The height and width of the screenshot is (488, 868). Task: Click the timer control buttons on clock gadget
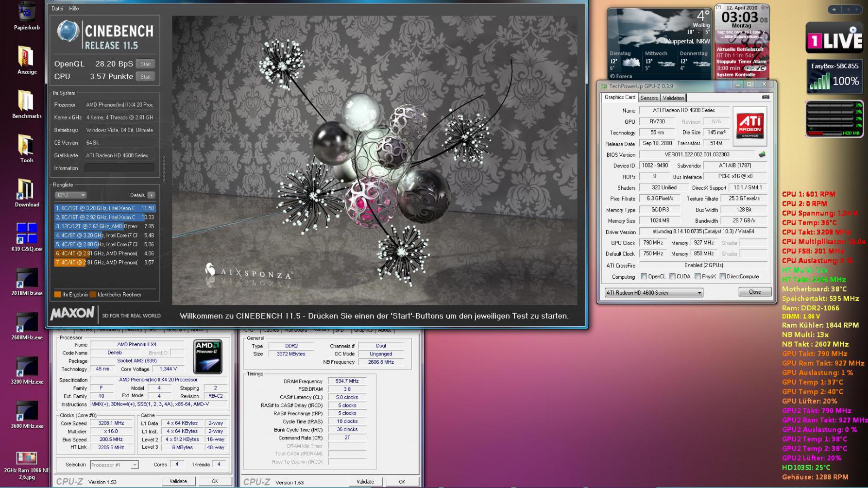click(x=754, y=68)
